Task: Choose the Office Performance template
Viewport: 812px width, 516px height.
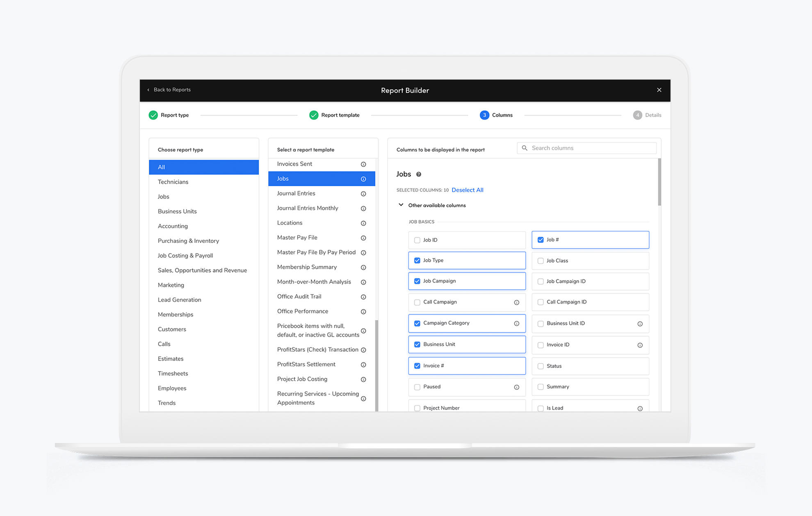Action: tap(302, 311)
